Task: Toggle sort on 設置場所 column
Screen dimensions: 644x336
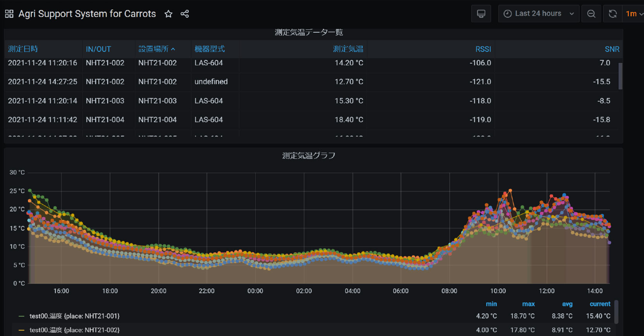Action: tap(157, 49)
